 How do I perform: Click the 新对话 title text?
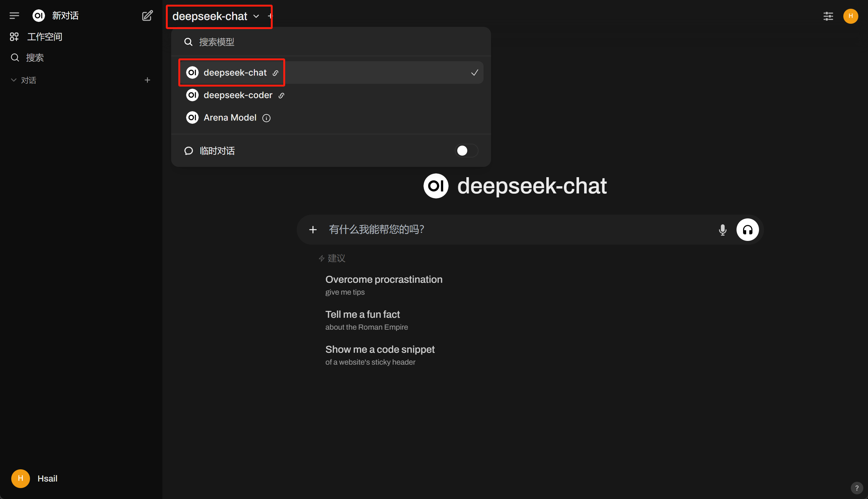[x=65, y=16]
